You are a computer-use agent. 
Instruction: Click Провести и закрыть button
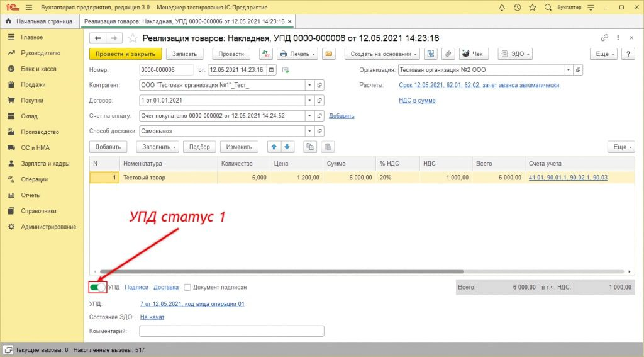coord(125,54)
